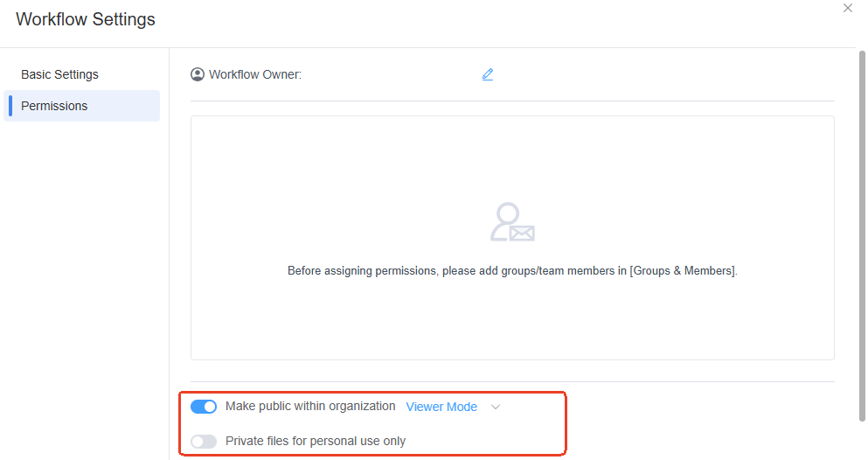
Task: Click the edit pencil icon beside Workflow Owner
Action: (x=487, y=74)
